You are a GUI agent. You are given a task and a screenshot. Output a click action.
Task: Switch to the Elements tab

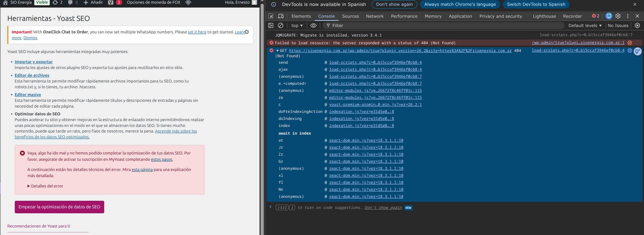pos(301,16)
